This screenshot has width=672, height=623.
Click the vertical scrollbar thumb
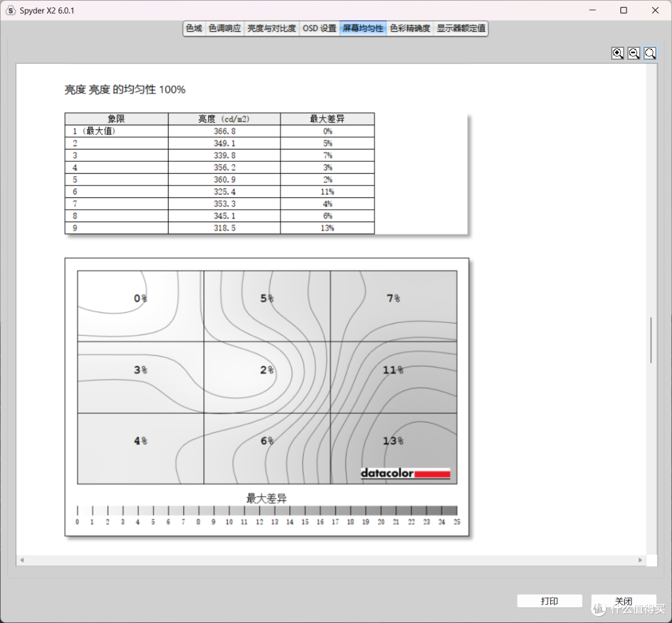coord(651,340)
